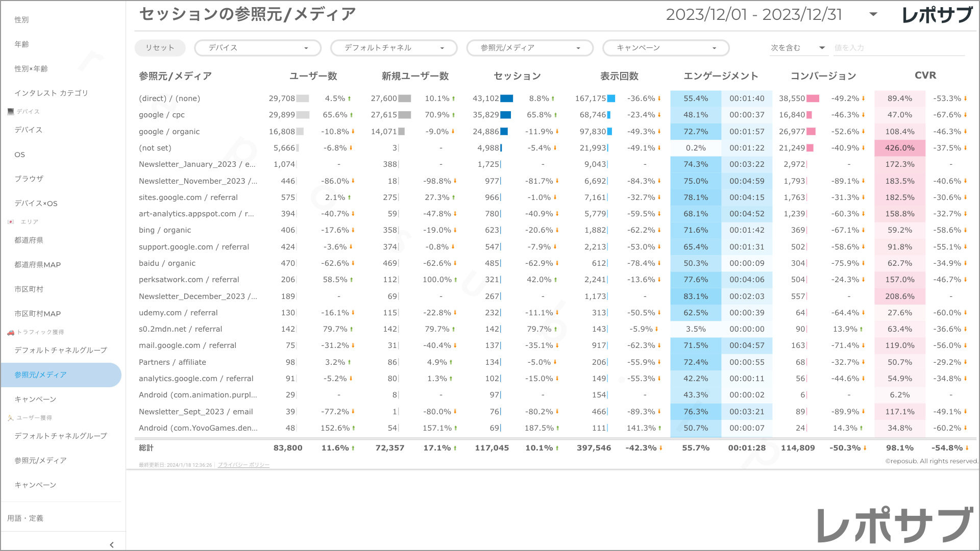Expand the デバイス filter dropdown
The width and height of the screenshot is (980, 551).
pyautogui.click(x=258, y=48)
